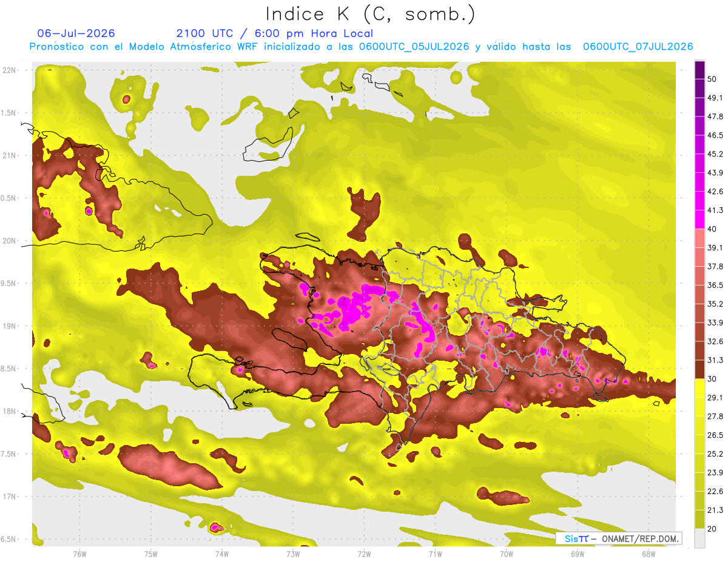
Task: Click the colorbar value '40'
Action: [712, 229]
